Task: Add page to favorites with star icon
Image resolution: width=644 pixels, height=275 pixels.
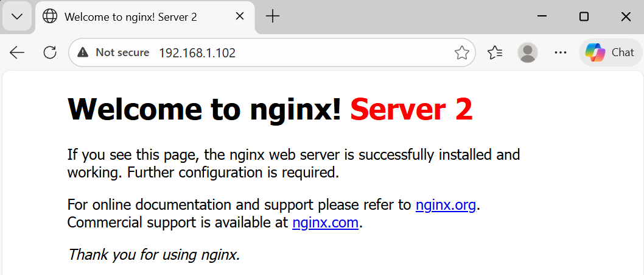Action: click(461, 52)
